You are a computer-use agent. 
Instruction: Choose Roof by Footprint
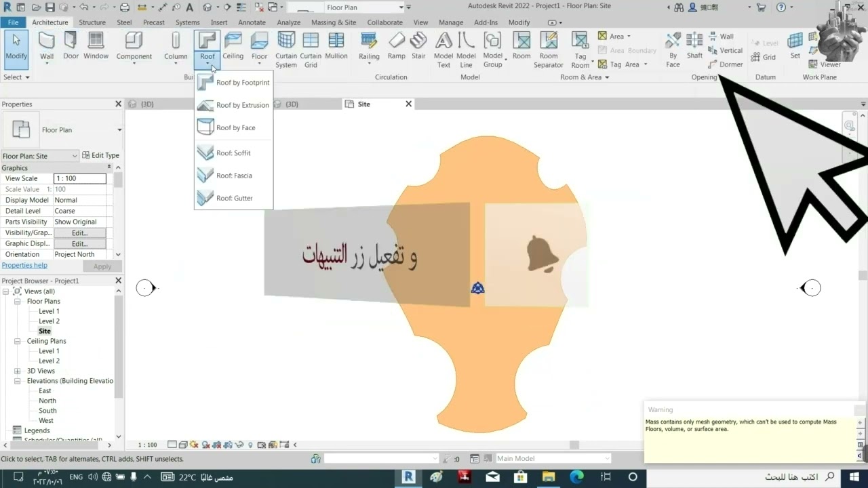[x=233, y=83]
